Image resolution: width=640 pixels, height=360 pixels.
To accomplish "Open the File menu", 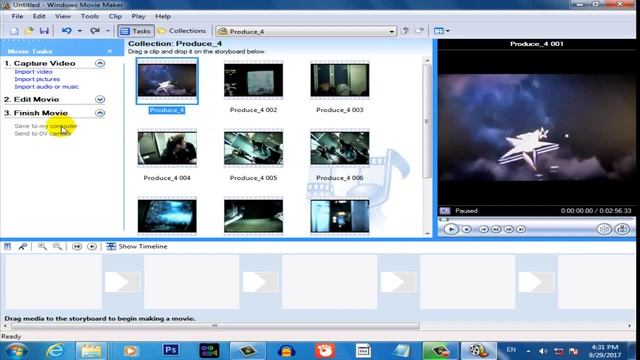I will click(17, 16).
